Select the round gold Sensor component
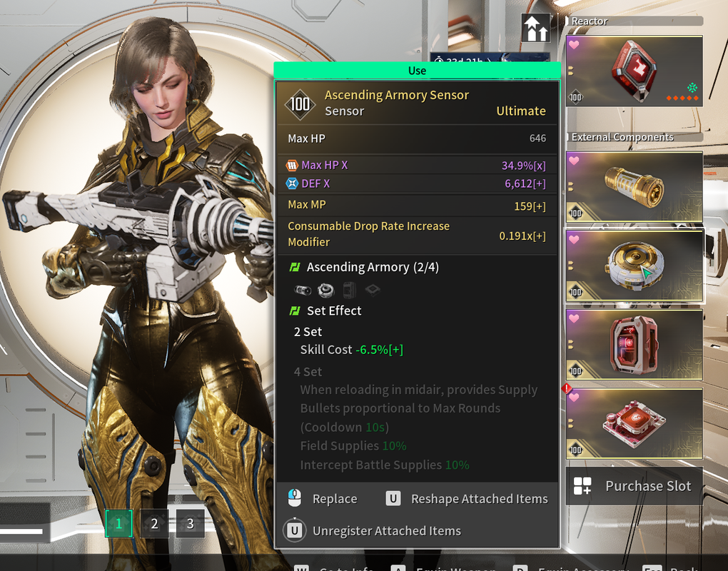Image resolution: width=728 pixels, height=571 pixels. 635,266
